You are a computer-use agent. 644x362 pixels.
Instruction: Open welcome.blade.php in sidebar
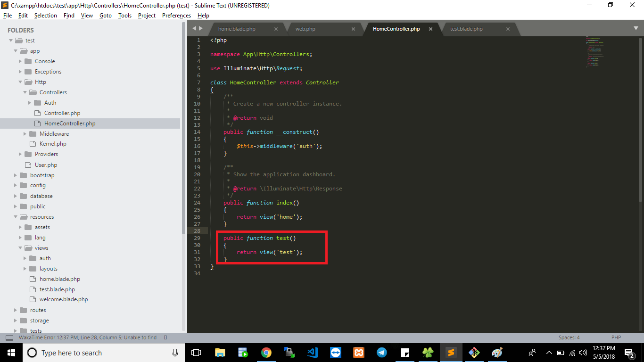tap(64, 299)
